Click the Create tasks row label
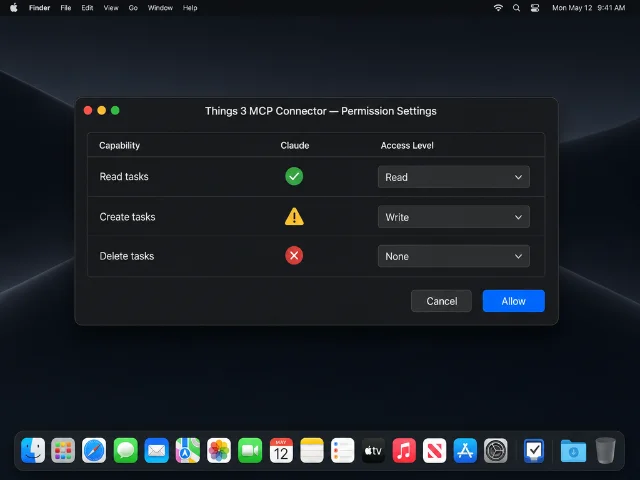The height and width of the screenshot is (480, 640). click(x=127, y=217)
